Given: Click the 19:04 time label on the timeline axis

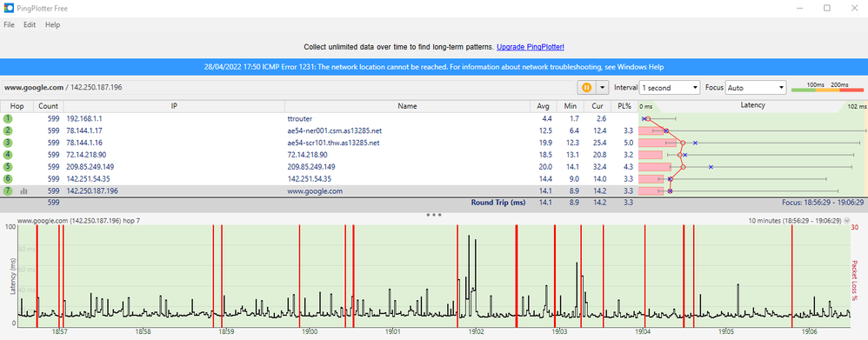Looking at the screenshot, I should (x=644, y=332).
